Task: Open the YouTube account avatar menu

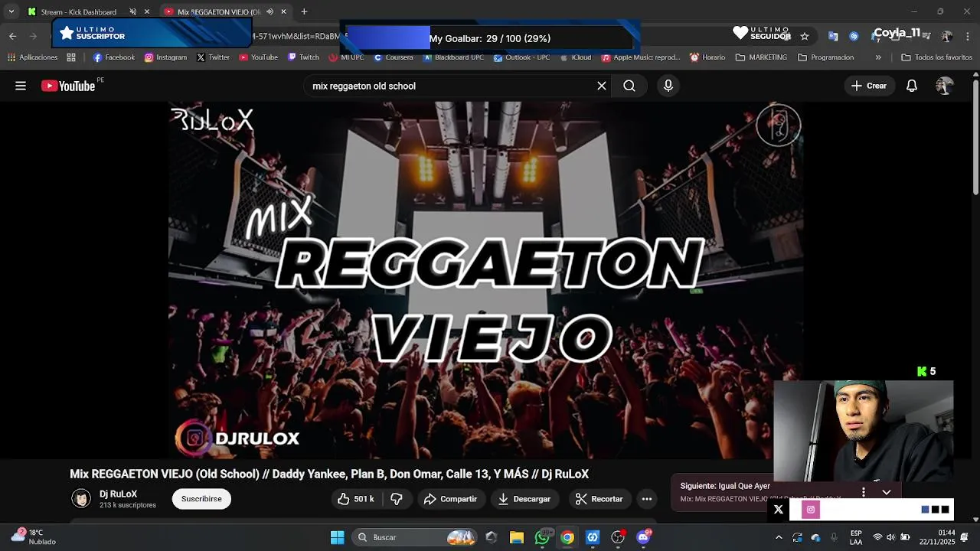Action: [x=944, y=86]
